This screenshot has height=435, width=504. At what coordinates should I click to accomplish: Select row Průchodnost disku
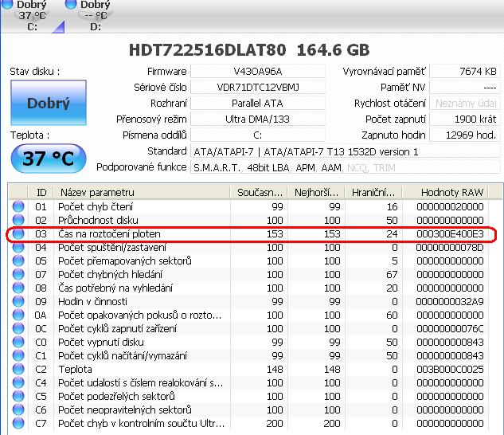coord(248,220)
